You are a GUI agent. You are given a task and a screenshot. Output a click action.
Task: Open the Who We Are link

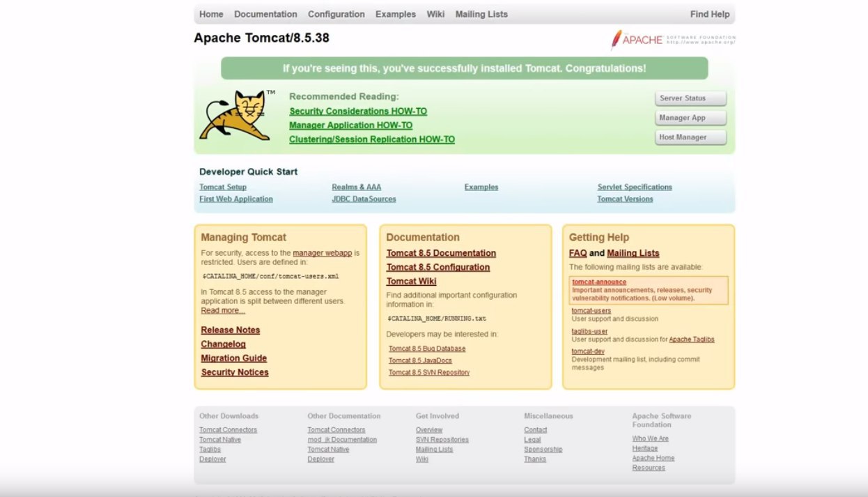[651, 438]
